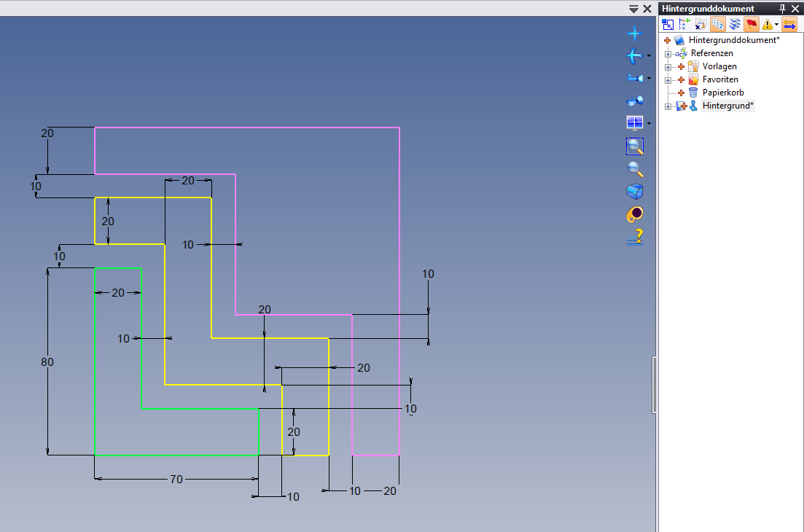The width and height of the screenshot is (804, 532).
Task: Select the plain magnifier zoom tool
Action: click(635, 169)
